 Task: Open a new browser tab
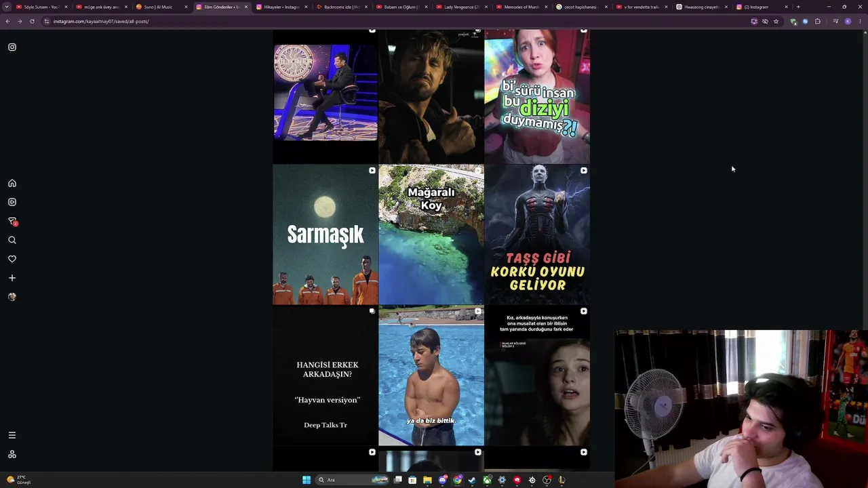tap(798, 7)
